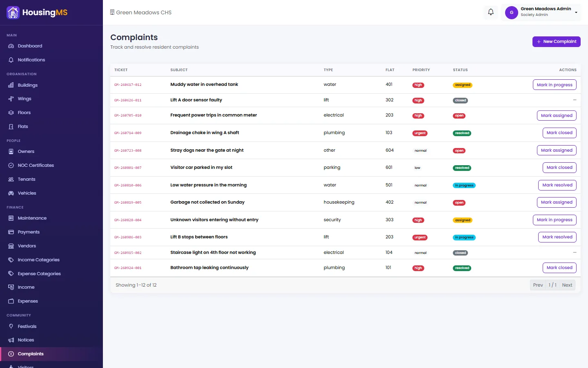Click the Tenants people icon

tap(11, 180)
